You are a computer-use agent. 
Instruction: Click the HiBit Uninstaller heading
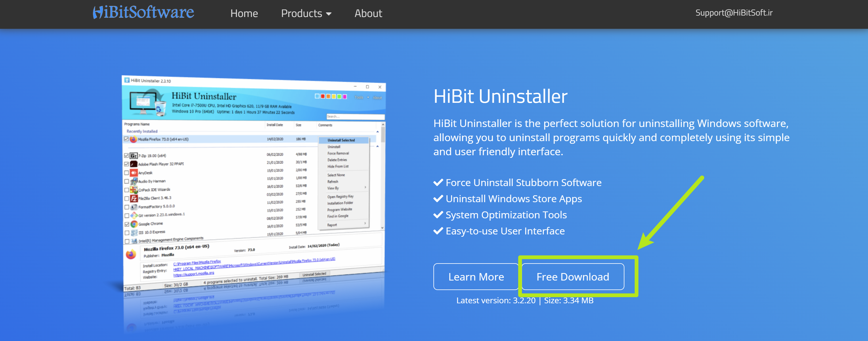(500, 96)
